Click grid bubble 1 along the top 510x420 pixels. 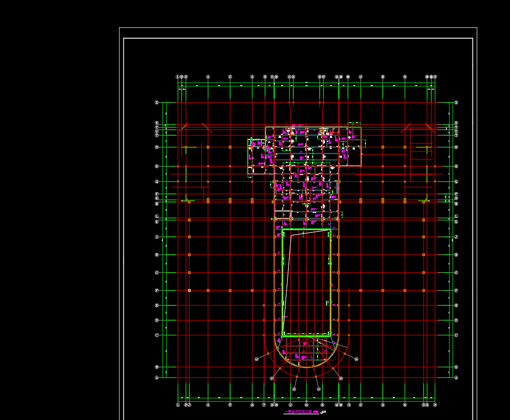(178, 77)
